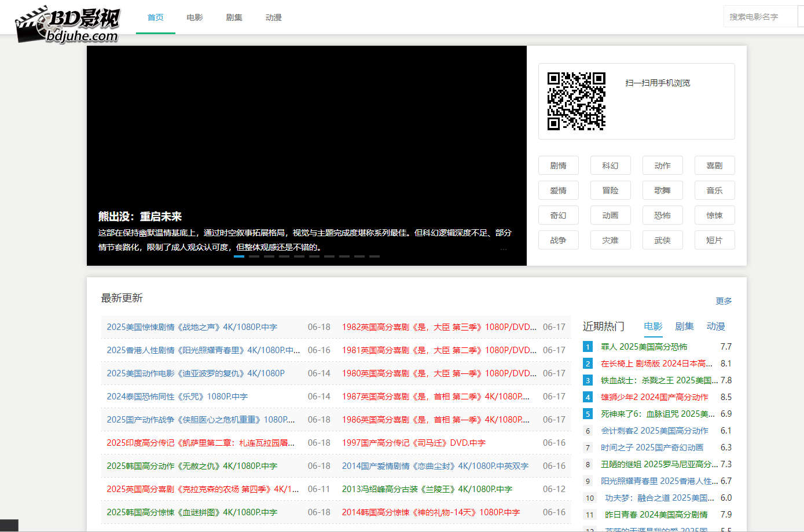
Task: Select the 灾难 genre button
Action: point(611,240)
